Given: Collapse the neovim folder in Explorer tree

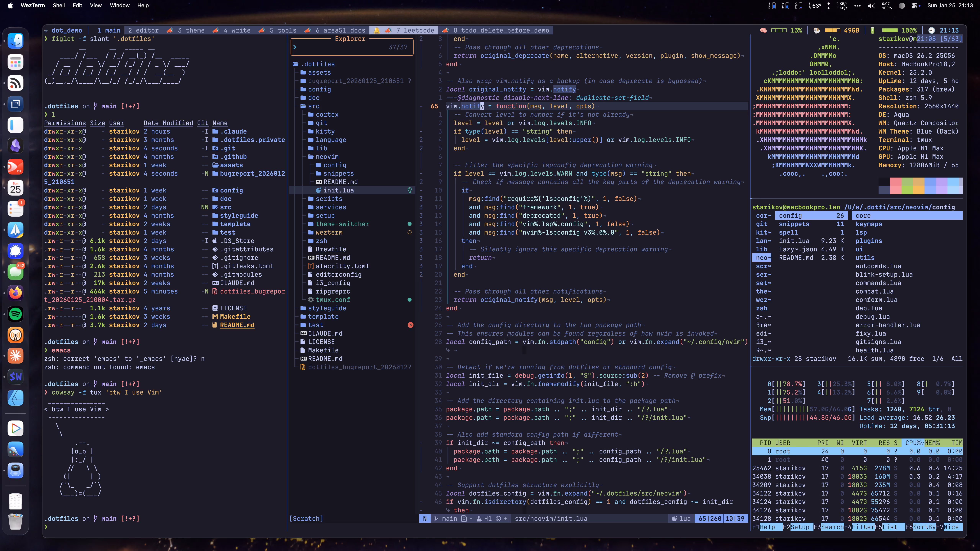Looking at the screenshot, I should click(x=323, y=157).
